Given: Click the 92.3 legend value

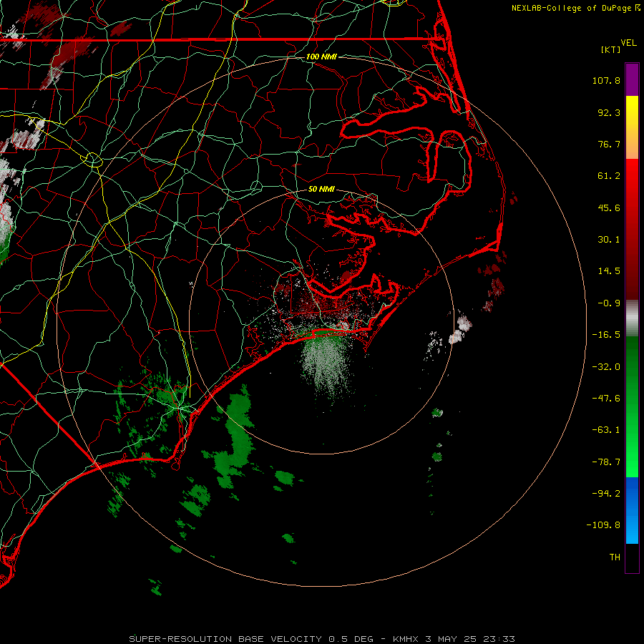Looking at the screenshot, I should (609, 112).
